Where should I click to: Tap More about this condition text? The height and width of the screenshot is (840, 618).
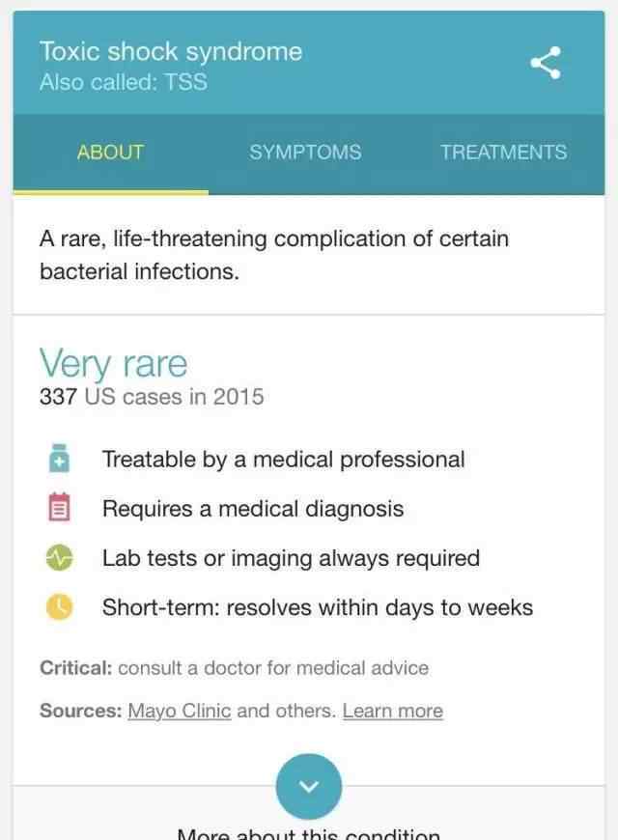(x=309, y=833)
